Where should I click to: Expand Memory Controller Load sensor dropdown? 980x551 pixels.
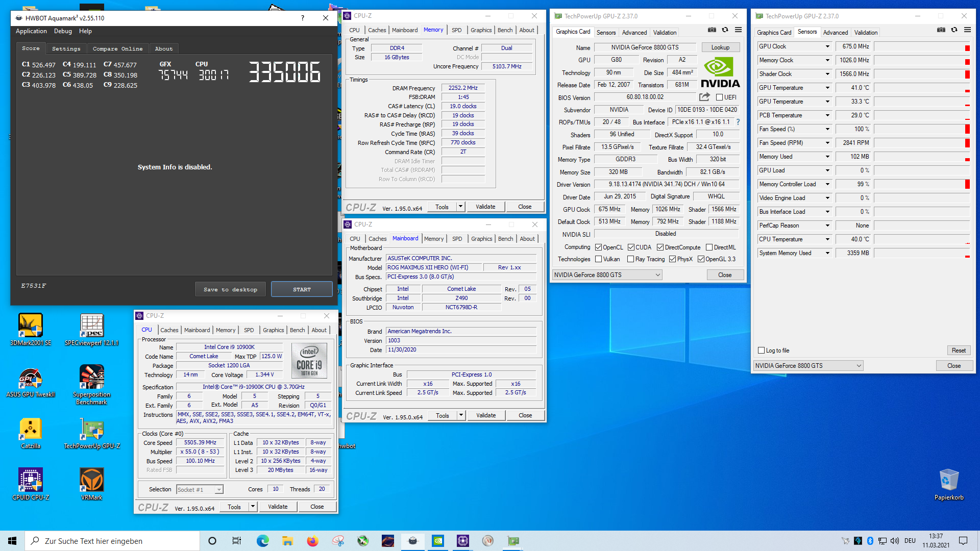pyautogui.click(x=827, y=184)
